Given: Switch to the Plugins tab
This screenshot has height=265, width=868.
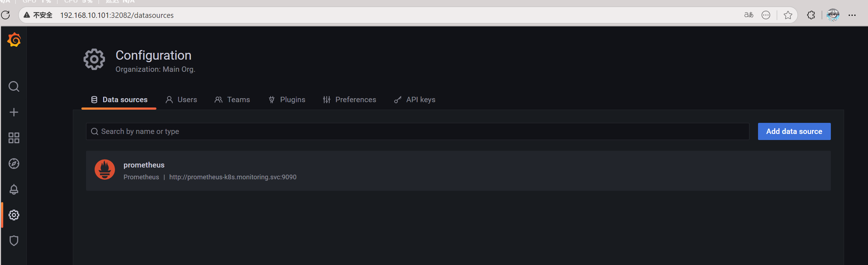Looking at the screenshot, I should 287,100.
